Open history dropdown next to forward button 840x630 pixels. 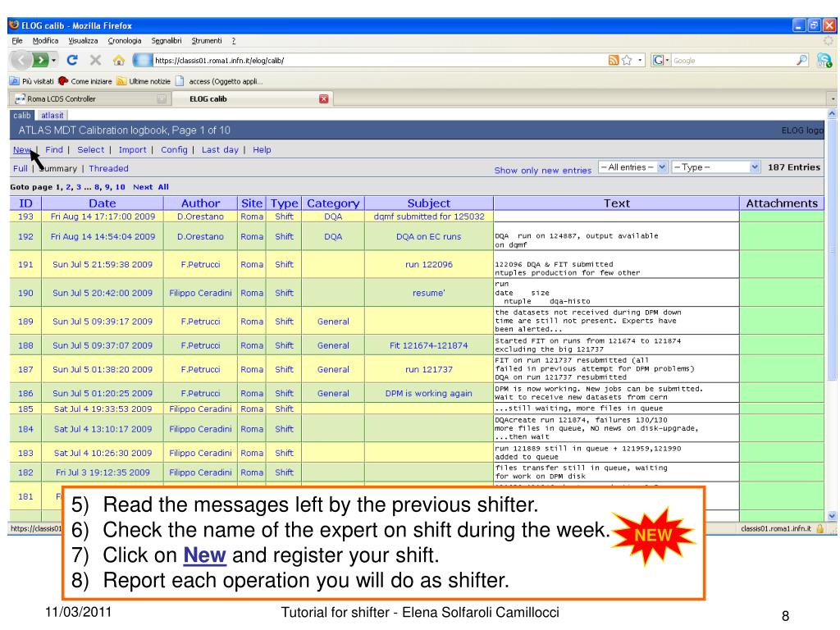click(53, 61)
